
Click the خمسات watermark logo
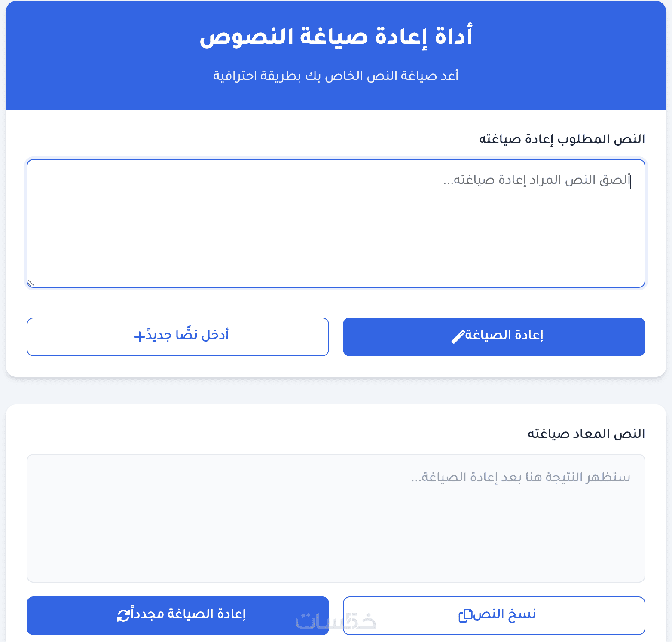pos(336,621)
